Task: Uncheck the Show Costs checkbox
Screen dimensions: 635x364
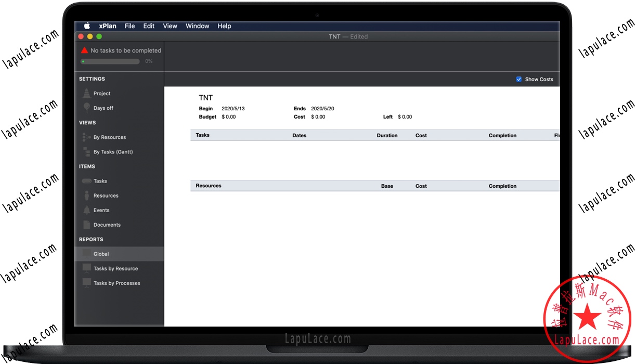Action: coord(519,79)
